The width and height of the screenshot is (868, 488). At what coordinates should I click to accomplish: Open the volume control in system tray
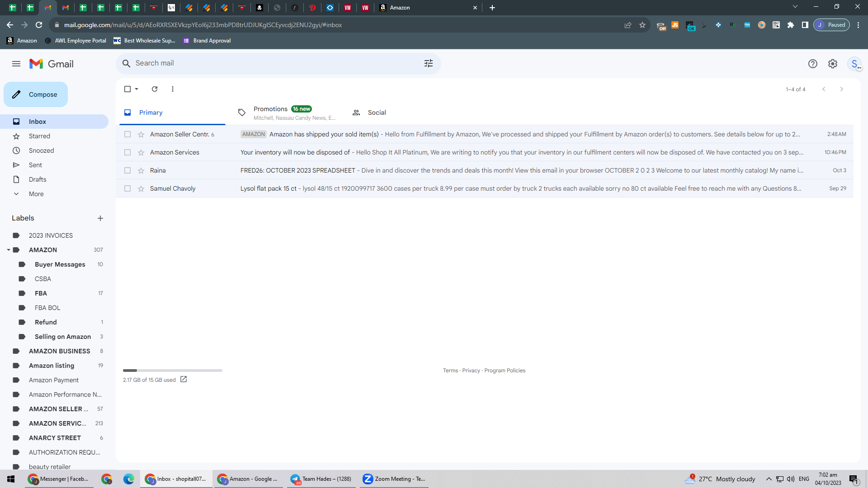click(791, 479)
